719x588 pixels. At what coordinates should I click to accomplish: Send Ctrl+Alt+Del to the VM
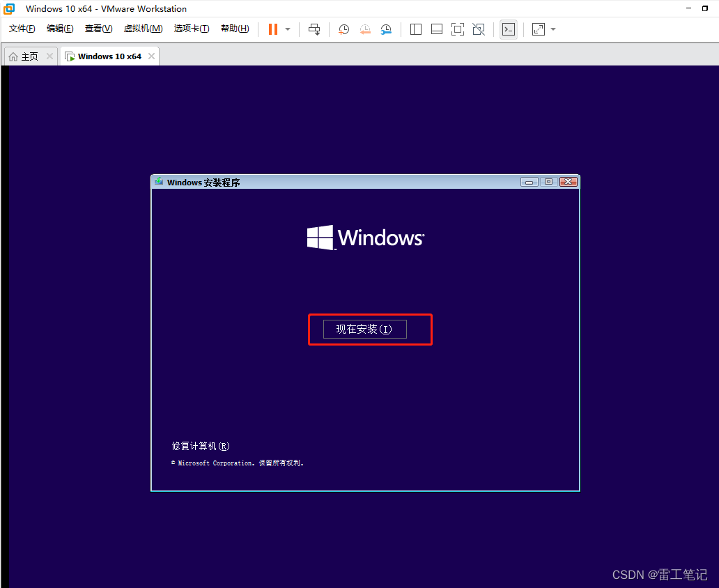pos(314,29)
